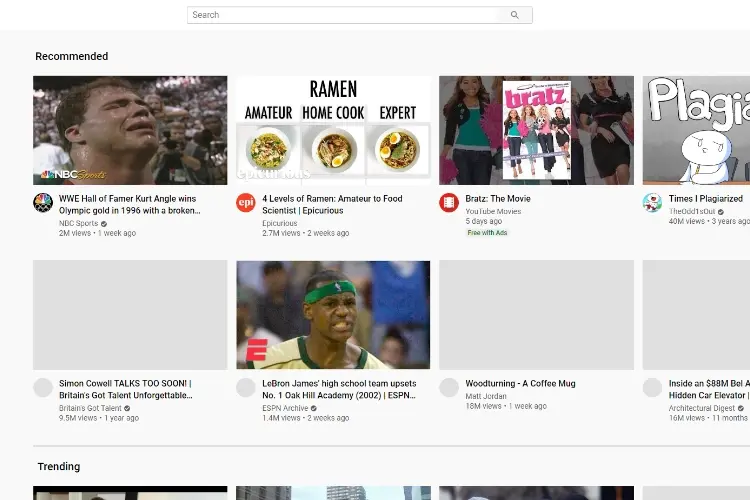Click Britain's Got Talent placeholder avatar

(x=43, y=388)
